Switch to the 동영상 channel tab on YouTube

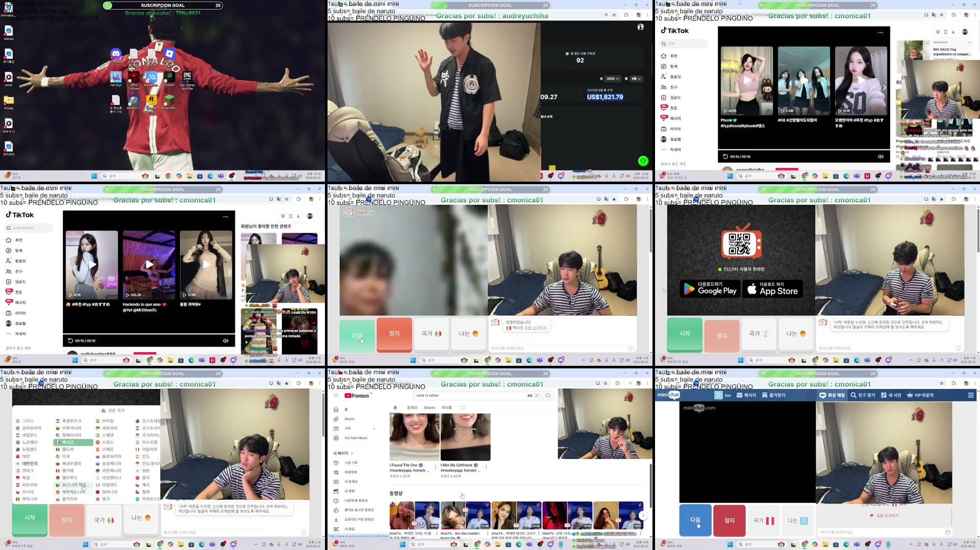(412, 408)
